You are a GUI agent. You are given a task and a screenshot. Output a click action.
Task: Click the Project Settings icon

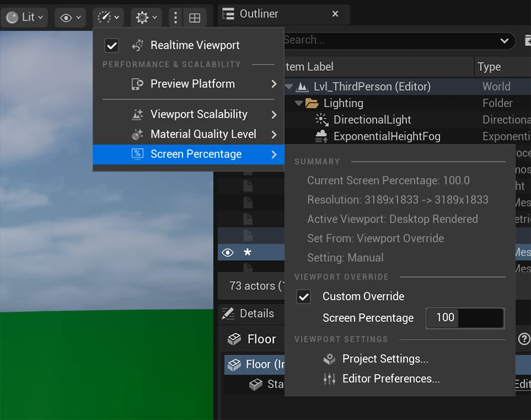329,359
